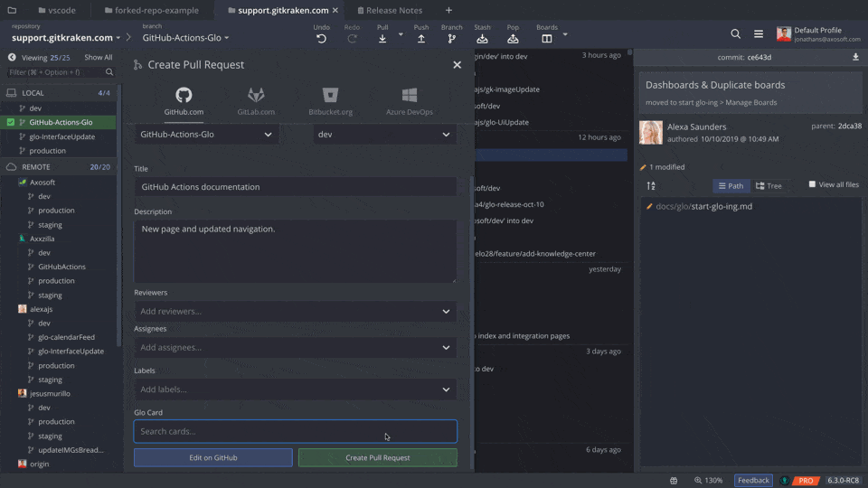868x488 pixels.
Task: Click the Pull icon
Action: 382,39
